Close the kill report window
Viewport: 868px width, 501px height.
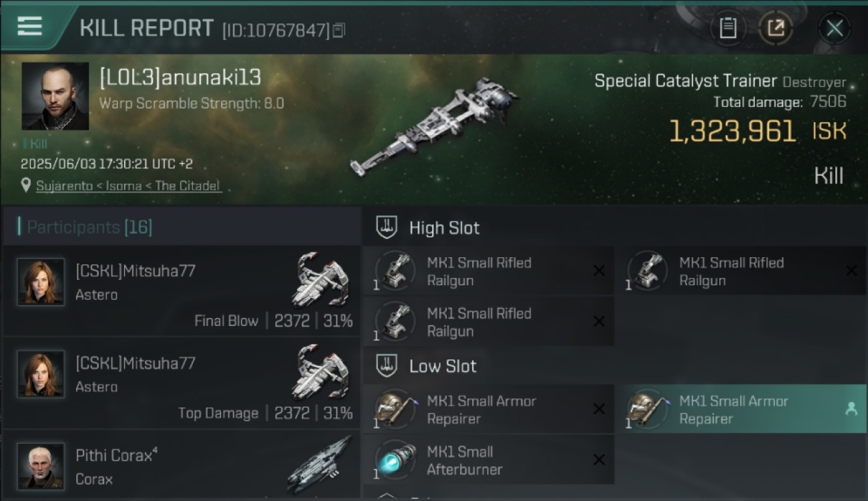835,28
